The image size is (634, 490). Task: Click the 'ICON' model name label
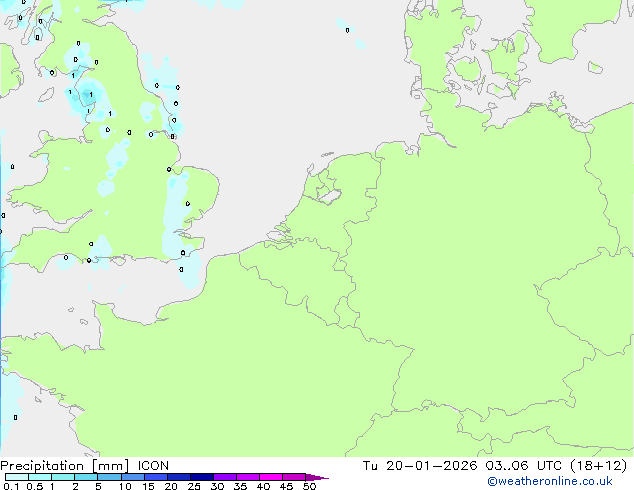[153, 466]
